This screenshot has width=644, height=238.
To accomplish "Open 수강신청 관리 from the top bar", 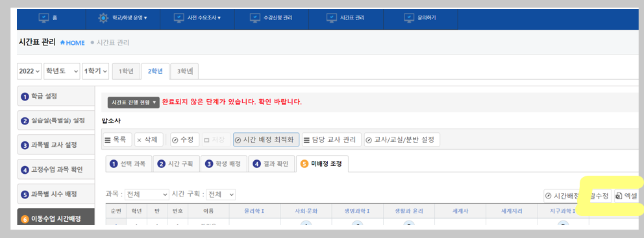I will click(x=271, y=18).
